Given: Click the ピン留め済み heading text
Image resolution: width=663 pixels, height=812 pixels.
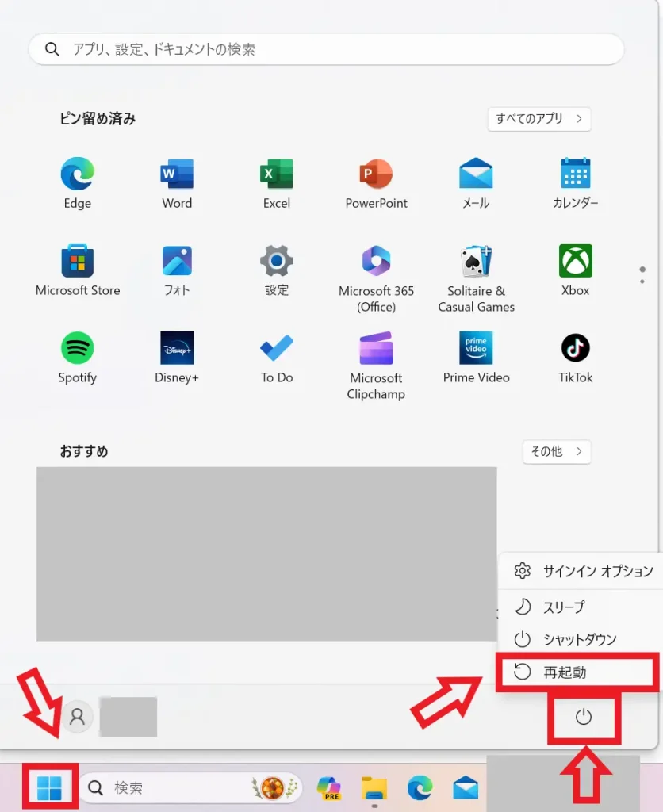Looking at the screenshot, I should pyautogui.click(x=98, y=119).
